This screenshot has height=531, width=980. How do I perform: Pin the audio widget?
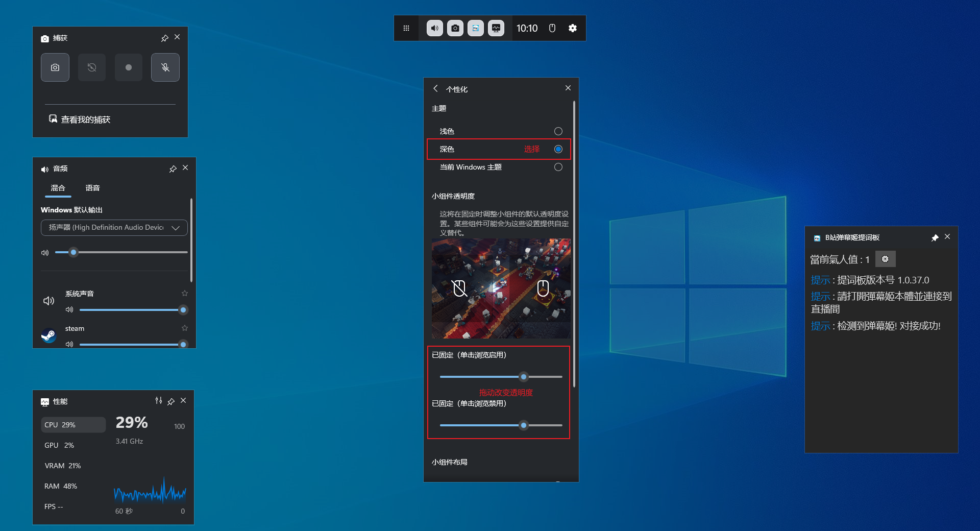[173, 168]
